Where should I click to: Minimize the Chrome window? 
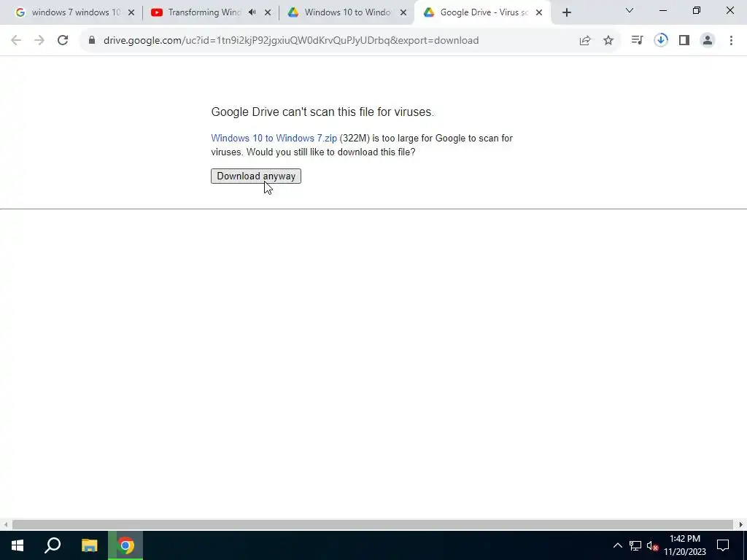click(x=662, y=10)
